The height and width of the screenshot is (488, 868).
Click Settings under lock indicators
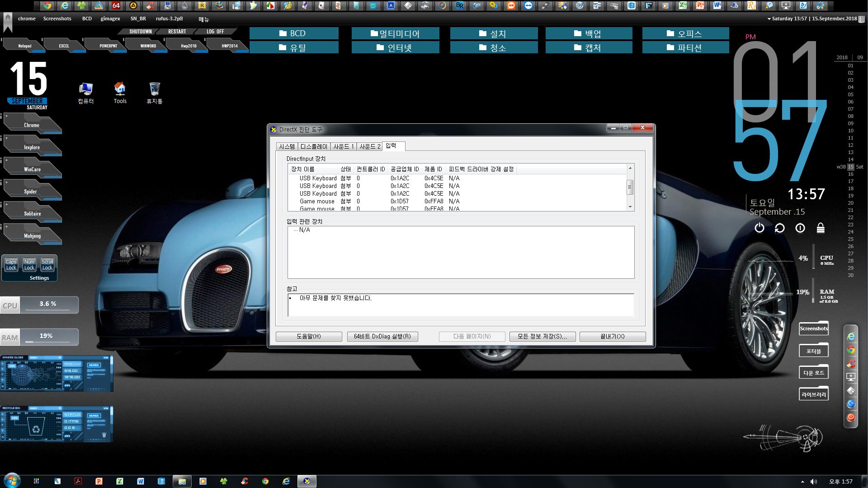point(39,278)
